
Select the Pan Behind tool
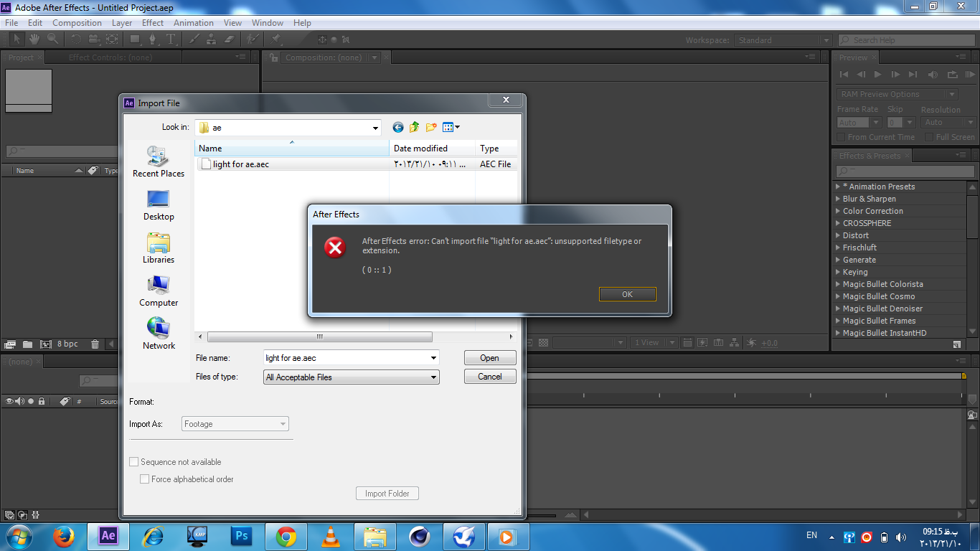tap(113, 39)
